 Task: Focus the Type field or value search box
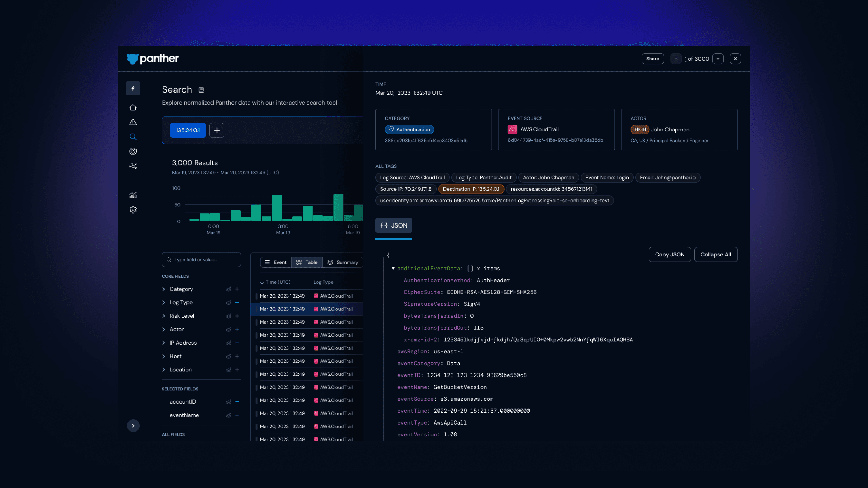click(201, 260)
